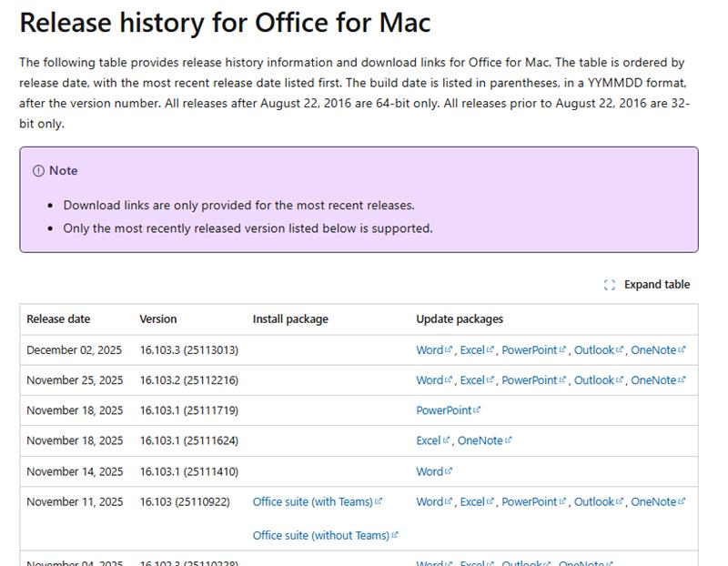Download Outlook update for December 02, 2025
Screen dimensions: 728x566
[598, 349]
